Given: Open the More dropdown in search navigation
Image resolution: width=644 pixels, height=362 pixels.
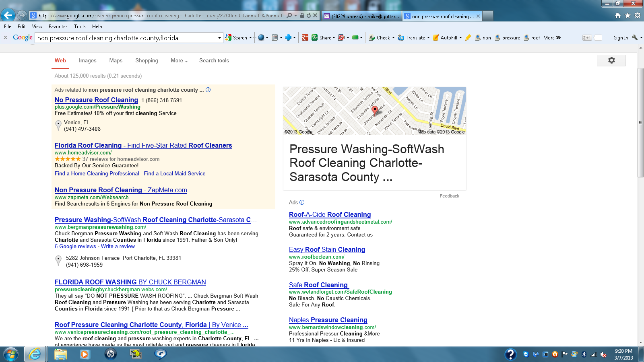Looking at the screenshot, I should click(x=179, y=61).
